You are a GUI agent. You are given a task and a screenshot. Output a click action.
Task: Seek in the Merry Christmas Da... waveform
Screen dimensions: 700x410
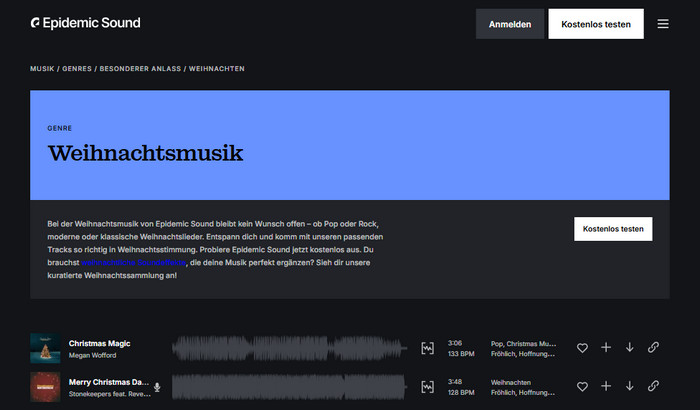pos(289,387)
